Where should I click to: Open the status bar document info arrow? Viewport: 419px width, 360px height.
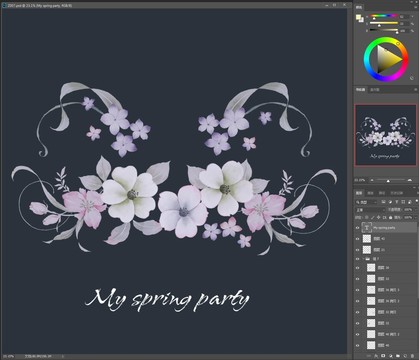pyautogui.click(x=63, y=356)
